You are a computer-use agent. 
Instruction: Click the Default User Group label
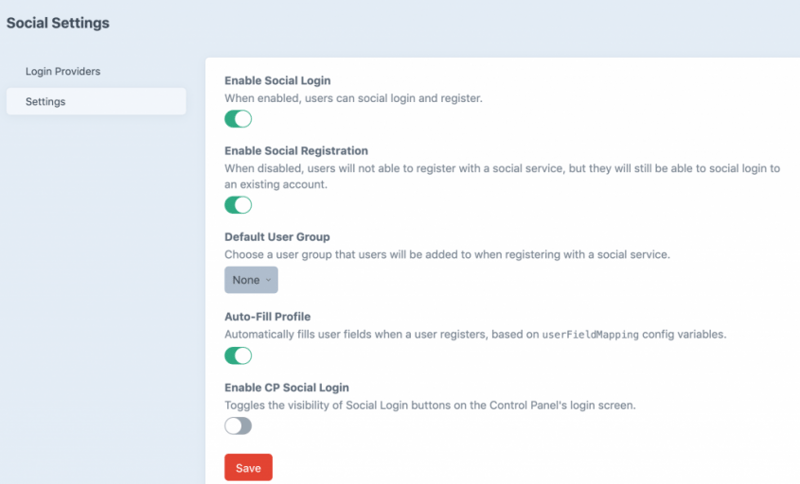[x=277, y=237]
